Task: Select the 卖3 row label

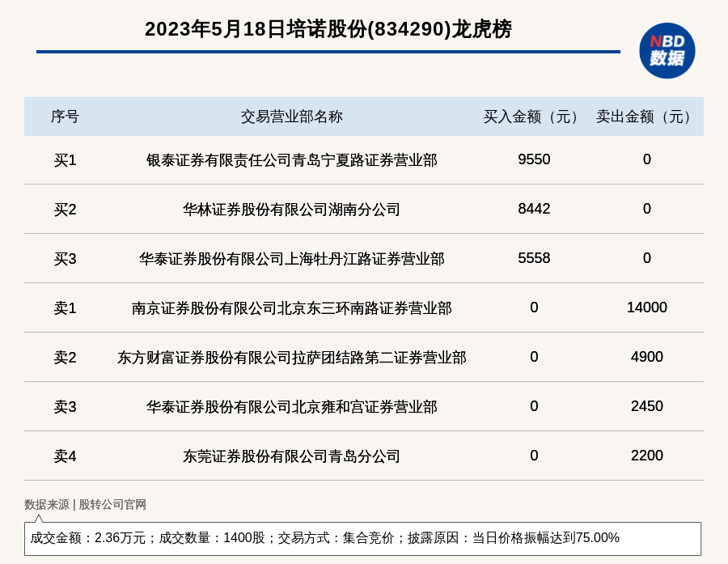Action: point(65,406)
